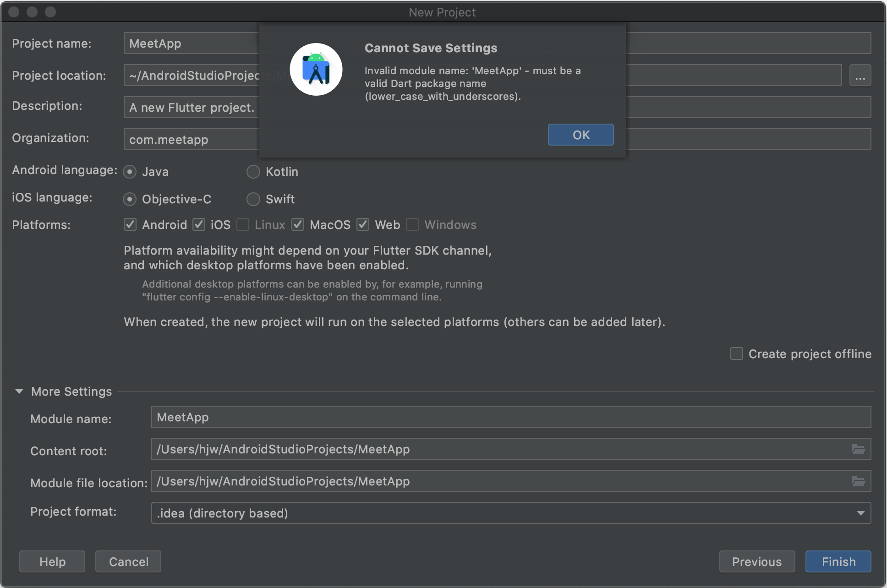This screenshot has width=887, height=588.
Task: Uncheck the Web platform checkbox
Action: [x=363, y=225]
